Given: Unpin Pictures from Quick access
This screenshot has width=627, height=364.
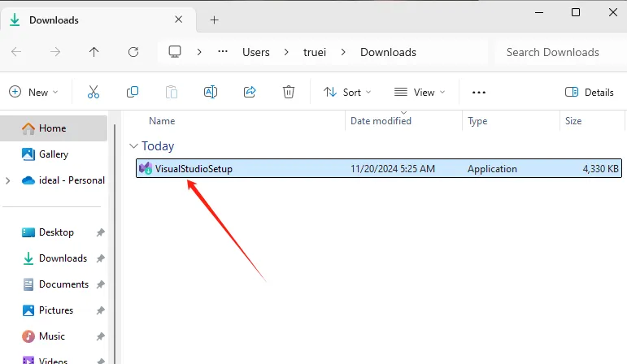Looking at the screenshot, I should [x=100, y=310].
